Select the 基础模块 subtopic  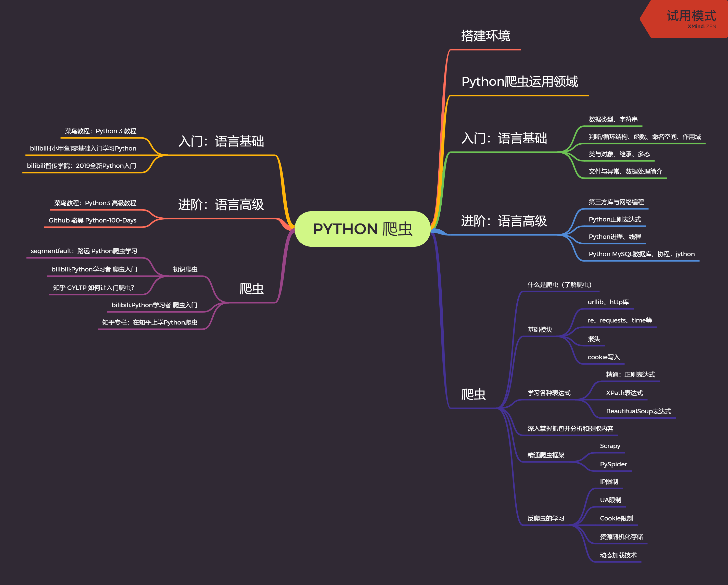coord(540,330)
